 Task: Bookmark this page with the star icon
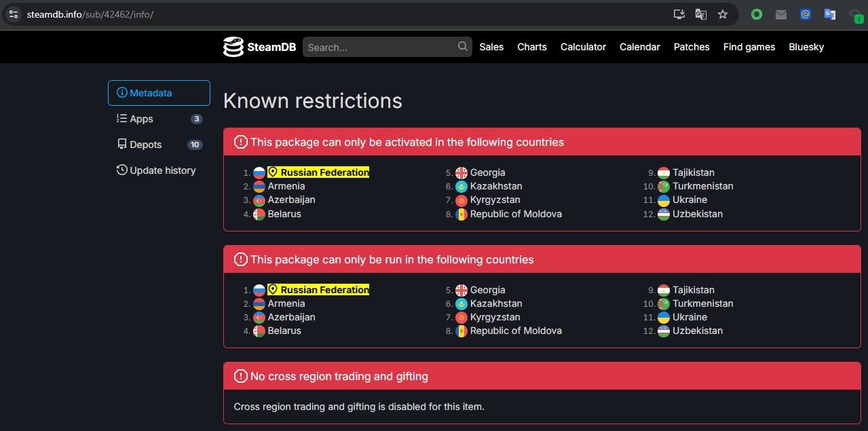pyautogui.click(x=723, y=14)
